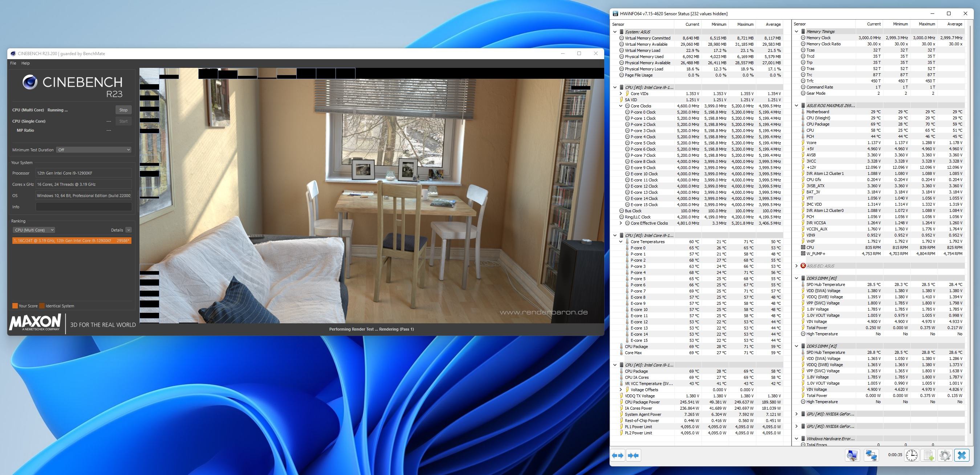Image resolution: width=980 pixels, height=475 pixels.
Task: Select the Command Rate row
Action: tap(879, 87)
